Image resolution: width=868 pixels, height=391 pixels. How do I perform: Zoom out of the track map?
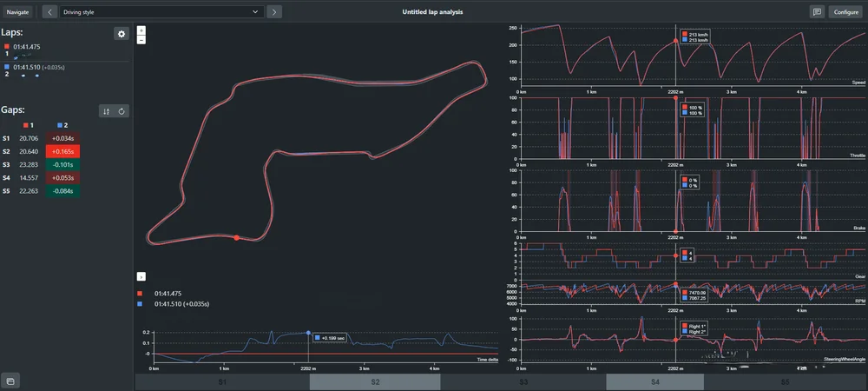click(x=141, y=40)
